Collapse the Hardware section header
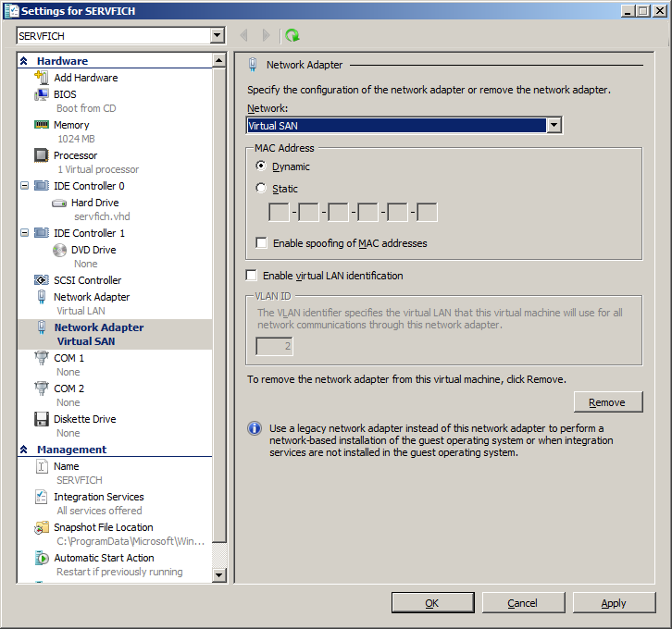Image resolution: width=672 pixels, height=629 pixels. click(24, 61)
